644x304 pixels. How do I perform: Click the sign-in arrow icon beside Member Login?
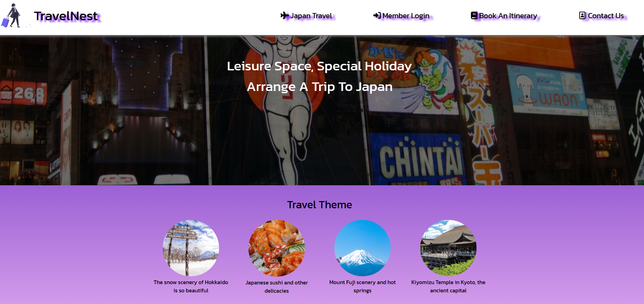coord(377,15)
